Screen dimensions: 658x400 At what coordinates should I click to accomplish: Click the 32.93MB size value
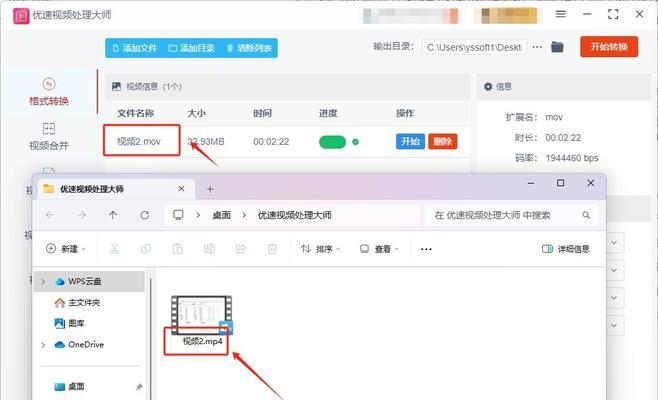click(x=206, y=142)
